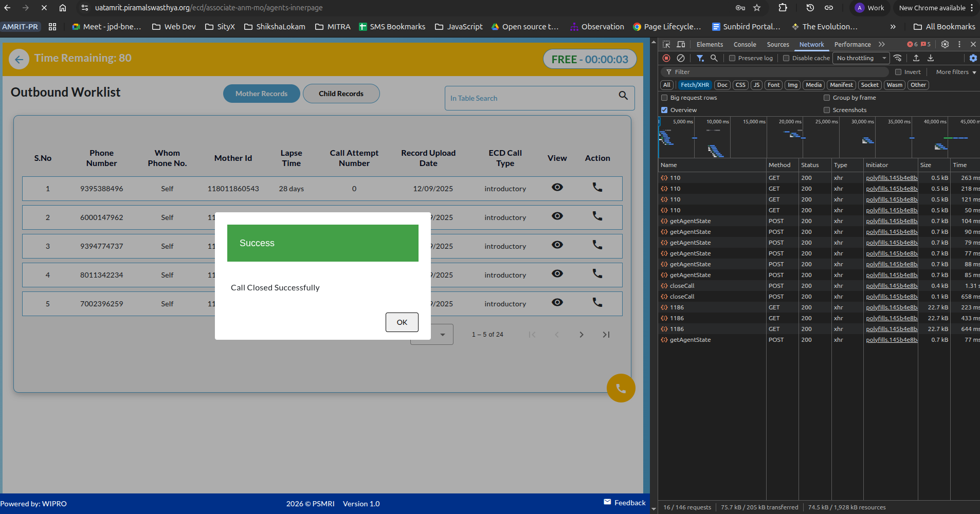Viewport: 980px width, 514px height.
Task: Jump to last page of worklist
Action: [x=606, y=335]
